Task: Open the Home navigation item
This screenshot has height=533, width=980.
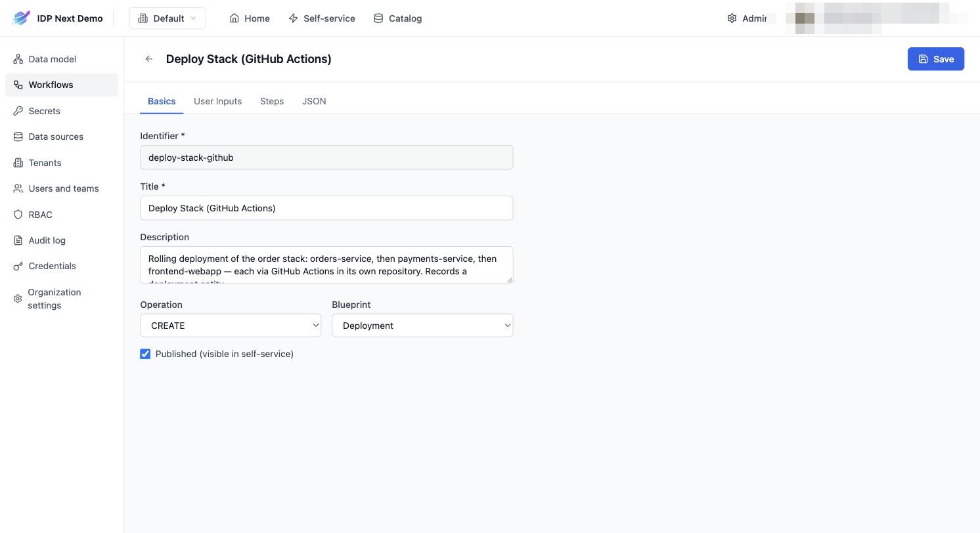Action: pos(250,18)
